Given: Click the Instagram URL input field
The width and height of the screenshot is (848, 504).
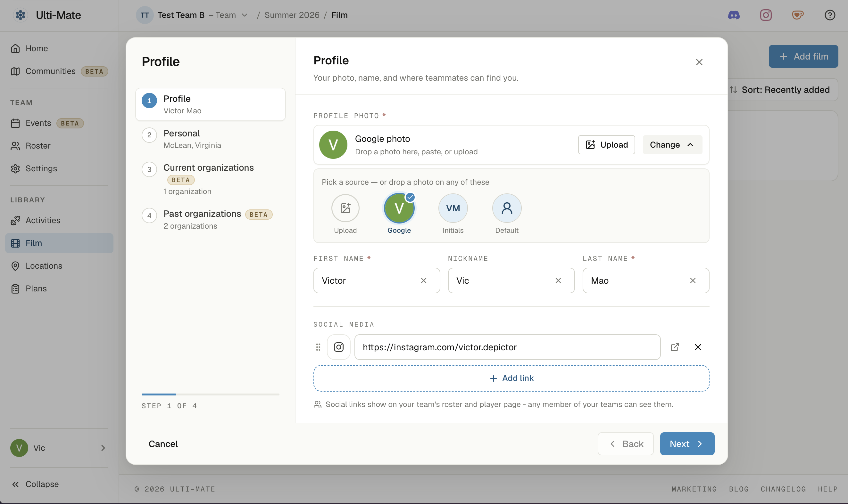Looking at the screenshot, I should [x=507, y=347].
